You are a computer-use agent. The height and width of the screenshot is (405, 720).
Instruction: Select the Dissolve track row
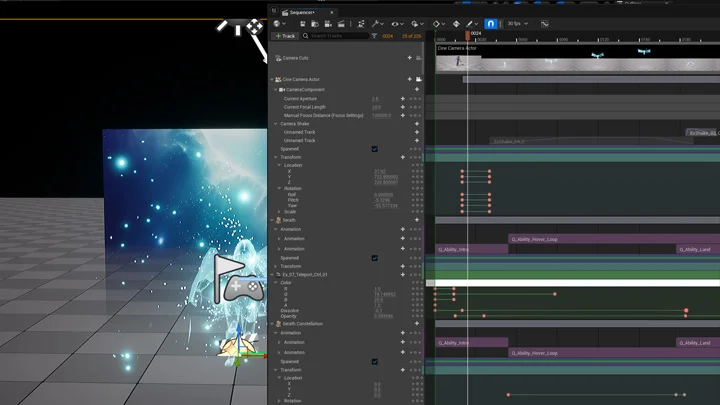point(289,310)
